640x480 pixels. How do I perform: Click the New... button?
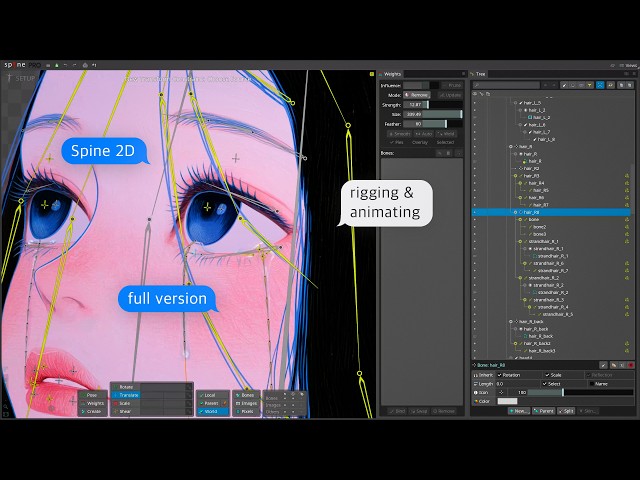(x=519, y=411)
